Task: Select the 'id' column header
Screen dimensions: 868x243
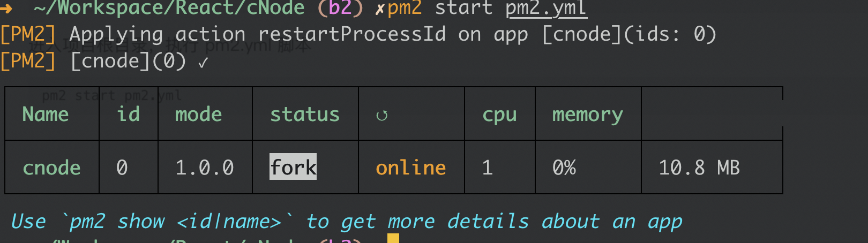Action: coord(128,114)
